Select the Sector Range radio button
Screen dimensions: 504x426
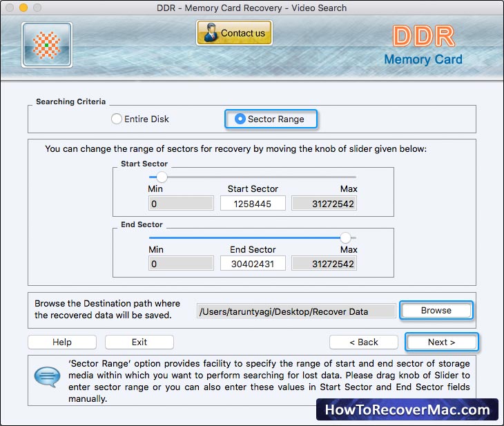point(240,119)
